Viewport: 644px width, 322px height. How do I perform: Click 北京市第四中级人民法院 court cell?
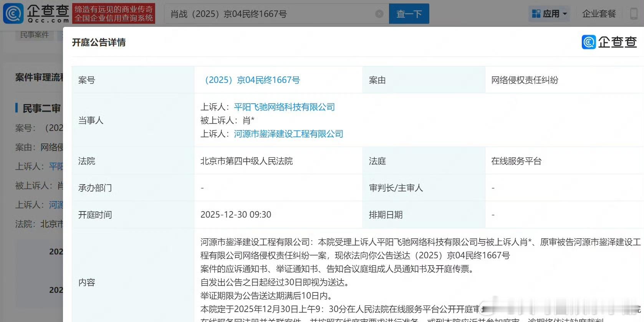pos(247,161)
